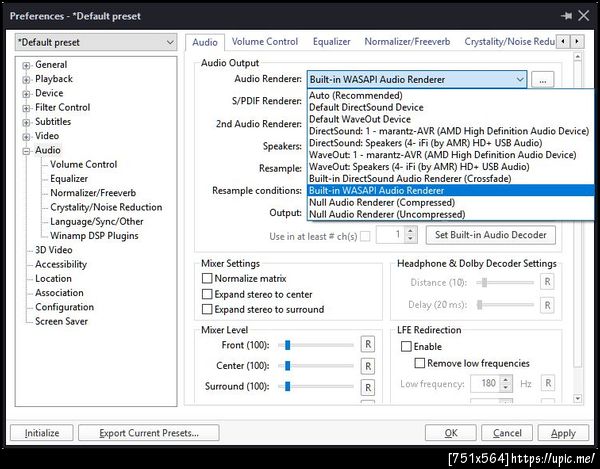Select DirectSound Speakers iFi USB option
The height and width of the screenshot is (469, 600).
coord(450,143)
